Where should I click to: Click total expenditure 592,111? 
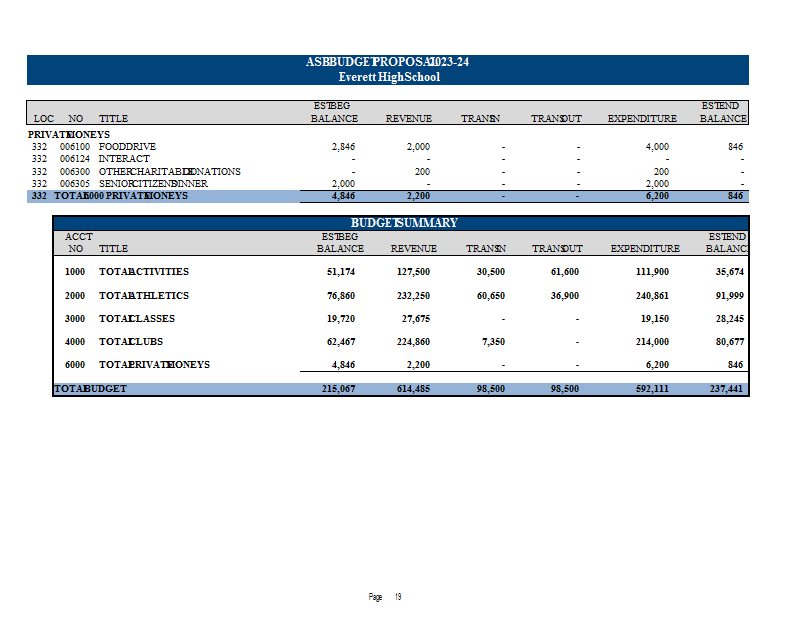point(652,388)
